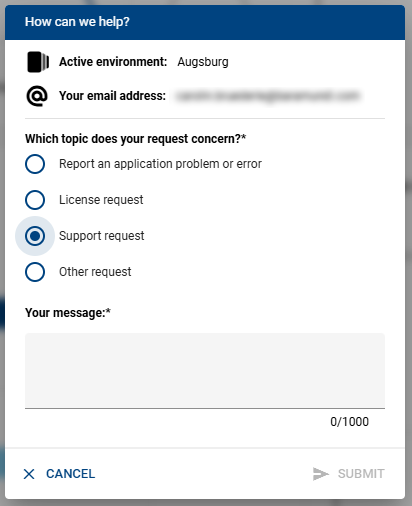Image resolution: width=412 pixels, height=506 pixels.
Task: Pick the Other request radio option
Action: click(x=35, y=272)
